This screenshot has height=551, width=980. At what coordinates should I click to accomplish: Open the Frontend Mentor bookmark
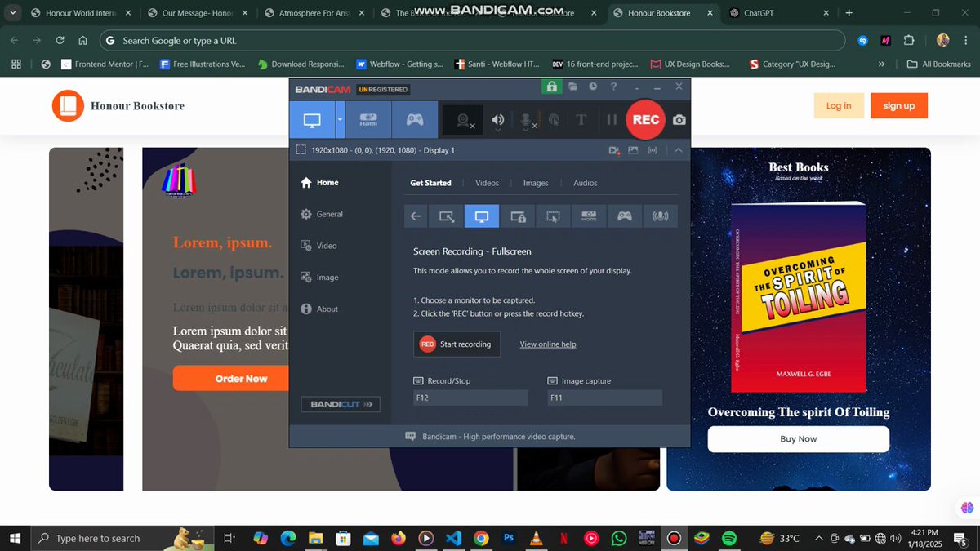click(x=105, y=64)
